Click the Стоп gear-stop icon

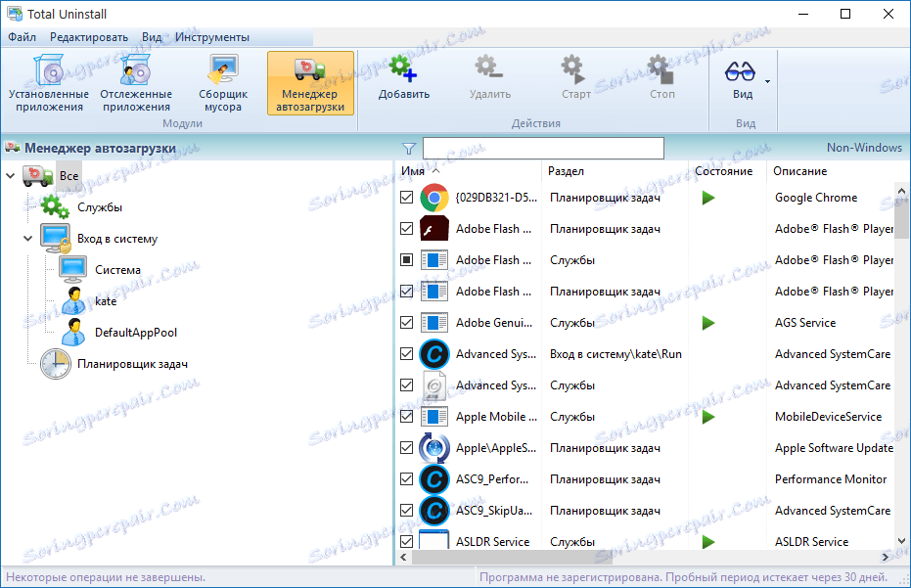tap(661, 68)
